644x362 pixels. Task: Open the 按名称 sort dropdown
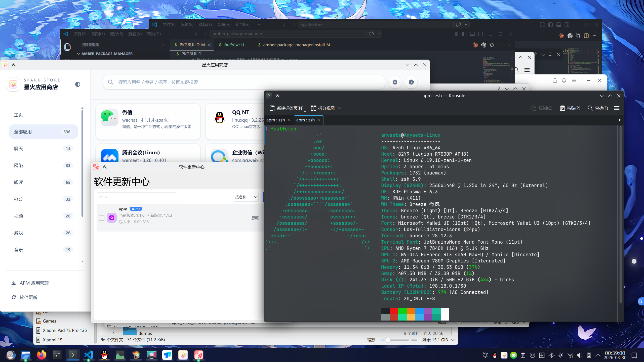click(x=246, y=197)
